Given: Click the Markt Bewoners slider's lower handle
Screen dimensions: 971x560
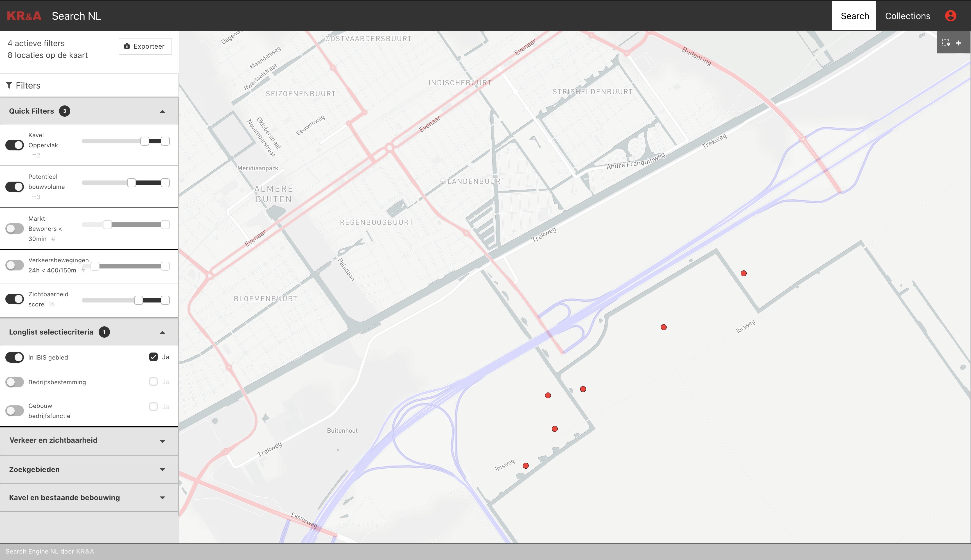Looking at the screenshot, I should pyautogui.click(x=107, y=225).
